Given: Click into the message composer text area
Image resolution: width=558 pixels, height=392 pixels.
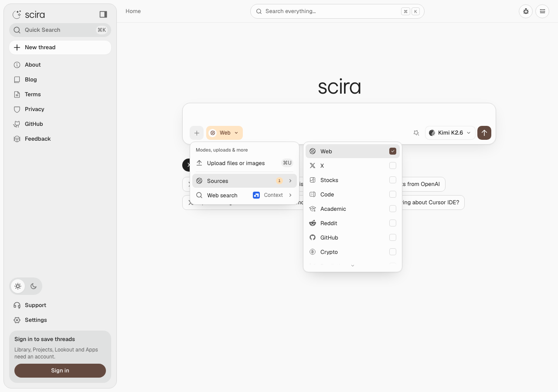Looking at the screenshot, I should 339,114.
